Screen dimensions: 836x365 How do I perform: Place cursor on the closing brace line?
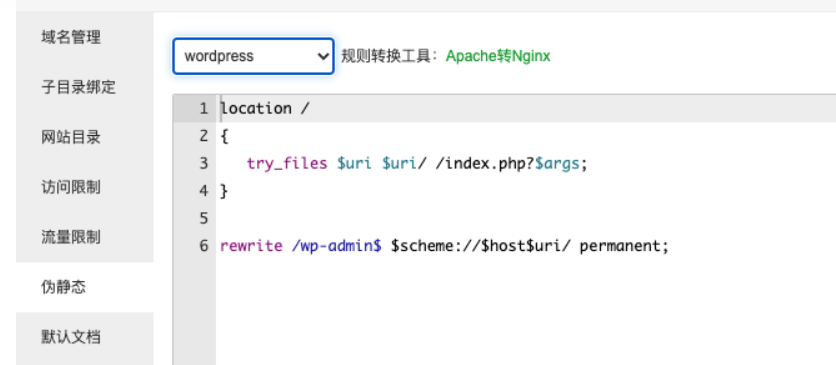click(x=224, y=191)
